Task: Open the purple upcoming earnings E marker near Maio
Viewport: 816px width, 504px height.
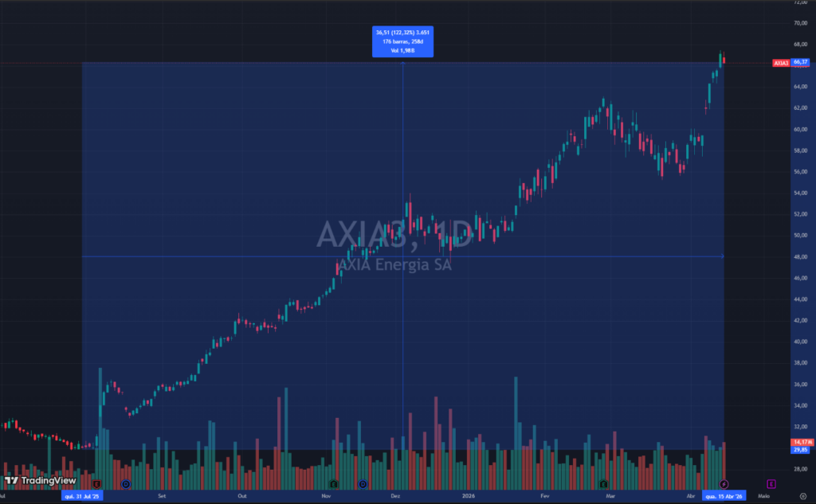Action: 771,483
